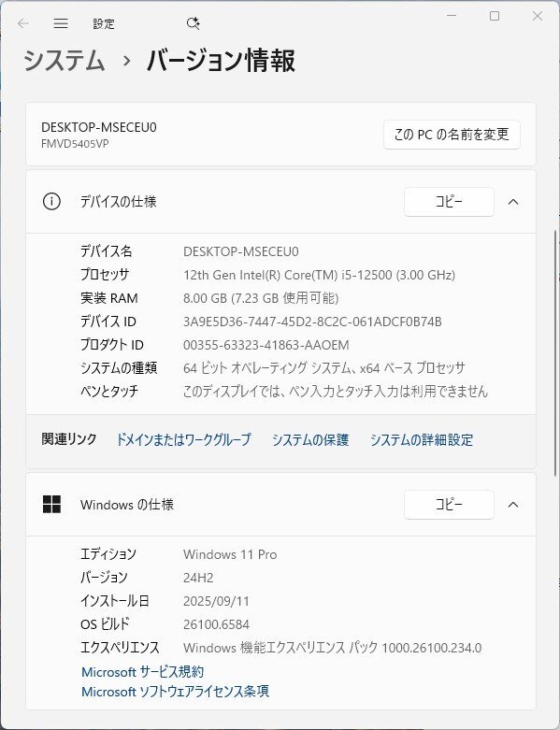Viewport: 560px width, 730px height.
Task: Select RAM value 8.00 GB text
Action: tap(261, 298)
